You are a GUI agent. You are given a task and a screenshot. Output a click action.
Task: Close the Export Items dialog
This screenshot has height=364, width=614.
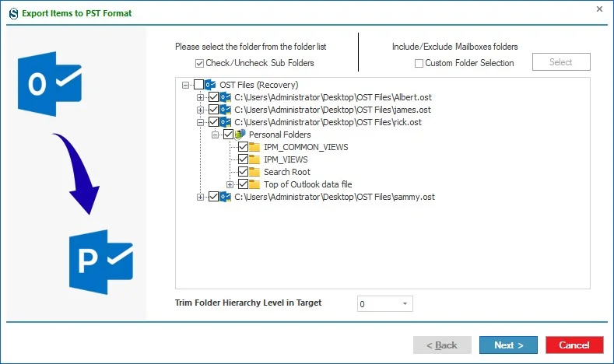pyautogui.click(x=599, y=9)
